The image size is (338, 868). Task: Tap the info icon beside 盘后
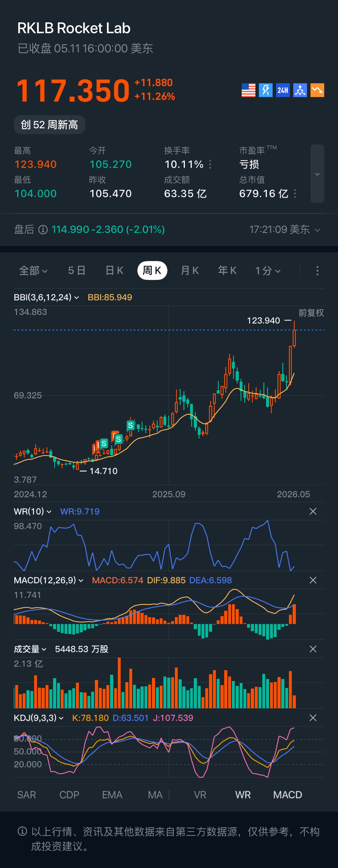pyautogui.click(x=43, y=230)
